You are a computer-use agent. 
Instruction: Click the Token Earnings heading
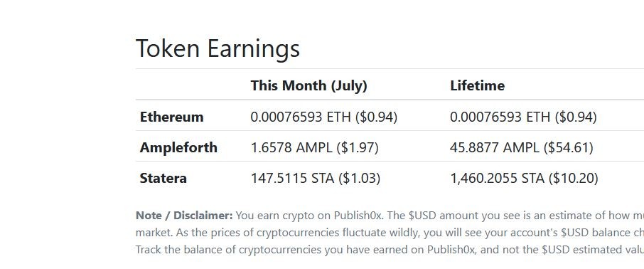tap(218, 48)
